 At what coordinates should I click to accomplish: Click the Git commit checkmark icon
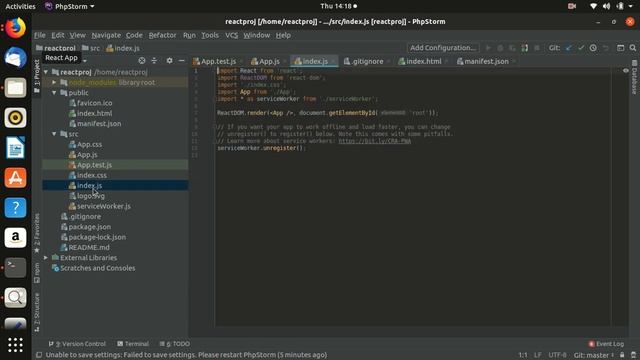581,48
